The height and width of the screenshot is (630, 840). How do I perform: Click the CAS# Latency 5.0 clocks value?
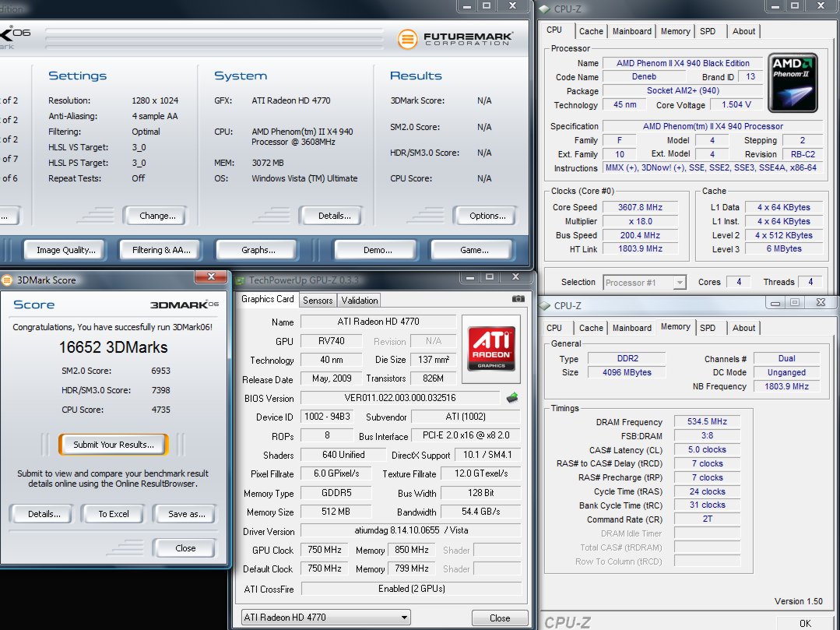pos(707,449)
